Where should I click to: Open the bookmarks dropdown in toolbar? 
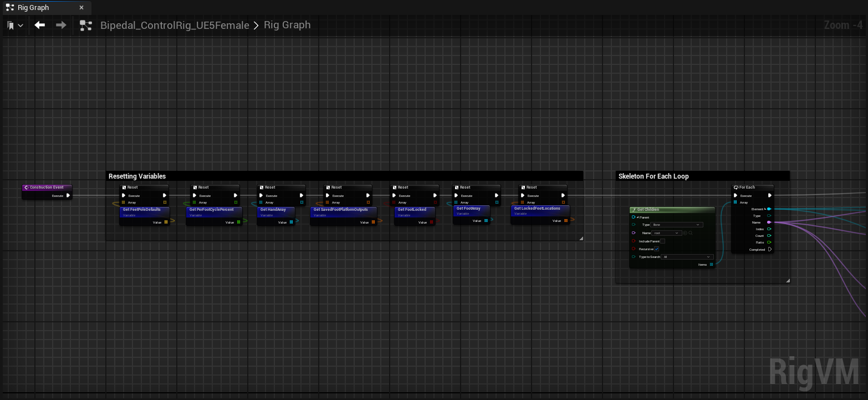coord(15,26)
